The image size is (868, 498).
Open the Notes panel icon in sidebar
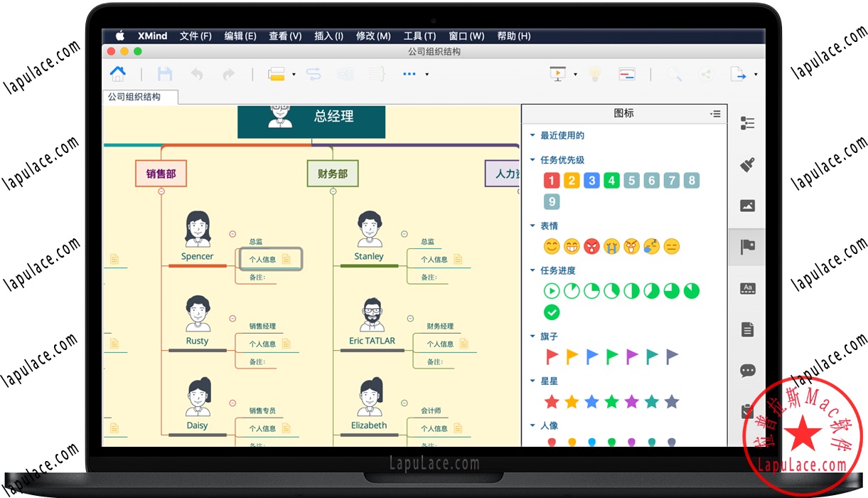(746, 329)
